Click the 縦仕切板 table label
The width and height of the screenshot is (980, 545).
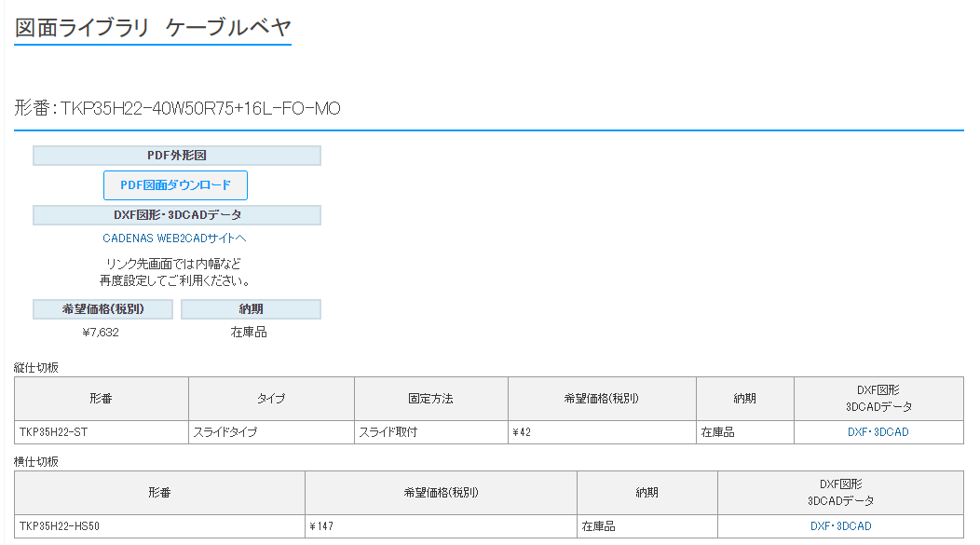(x=36, y=368)
